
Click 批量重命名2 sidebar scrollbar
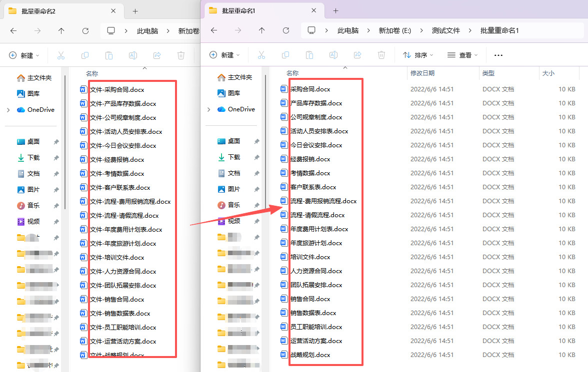65,142
